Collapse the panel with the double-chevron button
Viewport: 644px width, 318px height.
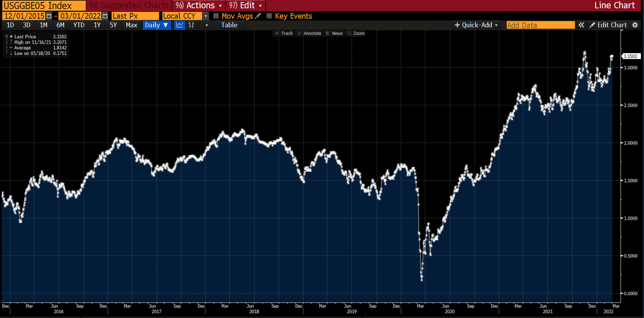click(581, 25)
